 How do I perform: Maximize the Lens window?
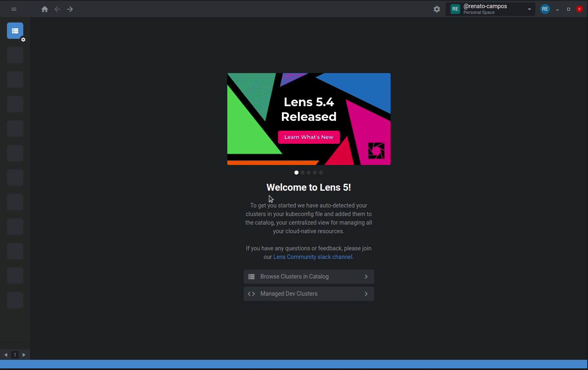(x=568, y=9)
